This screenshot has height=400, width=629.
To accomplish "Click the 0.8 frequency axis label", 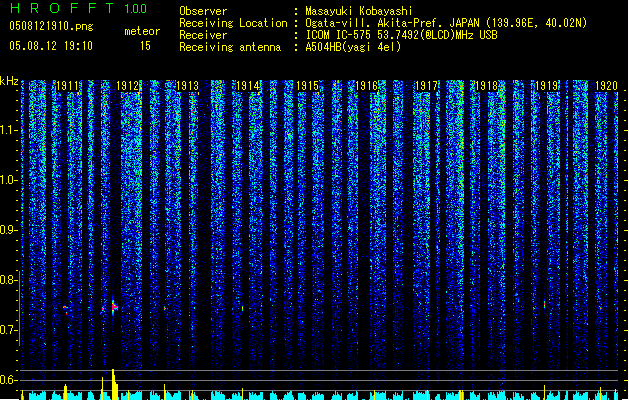I will point(8,280).
